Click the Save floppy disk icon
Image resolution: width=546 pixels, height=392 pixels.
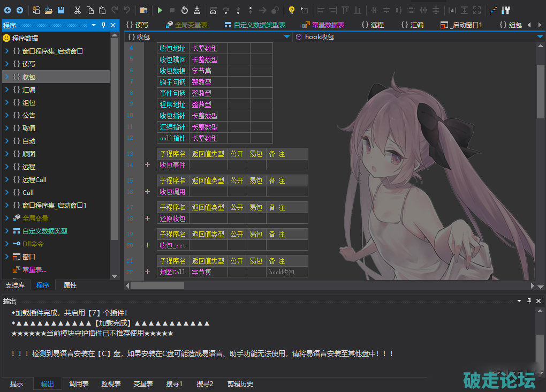click(x=61, y=10)
